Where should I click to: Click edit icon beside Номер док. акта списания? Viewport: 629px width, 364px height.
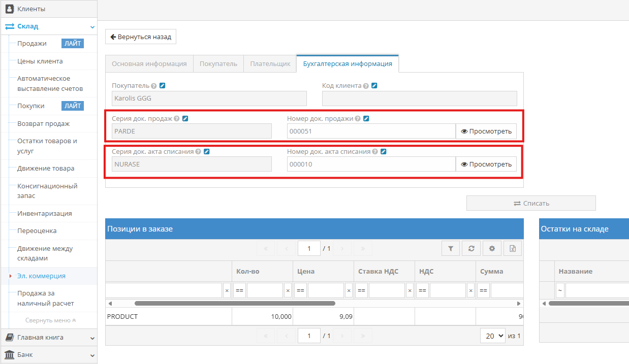click(384, 151)
